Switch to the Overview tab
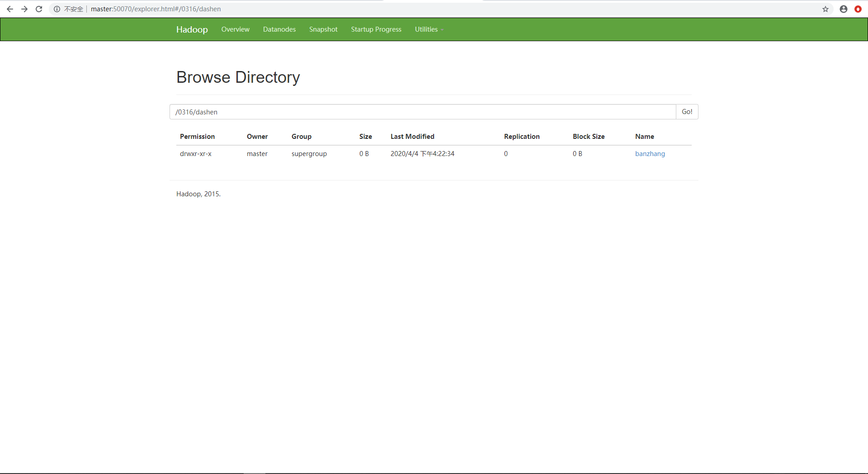This screenshot has width=868, height=474. 235,29
